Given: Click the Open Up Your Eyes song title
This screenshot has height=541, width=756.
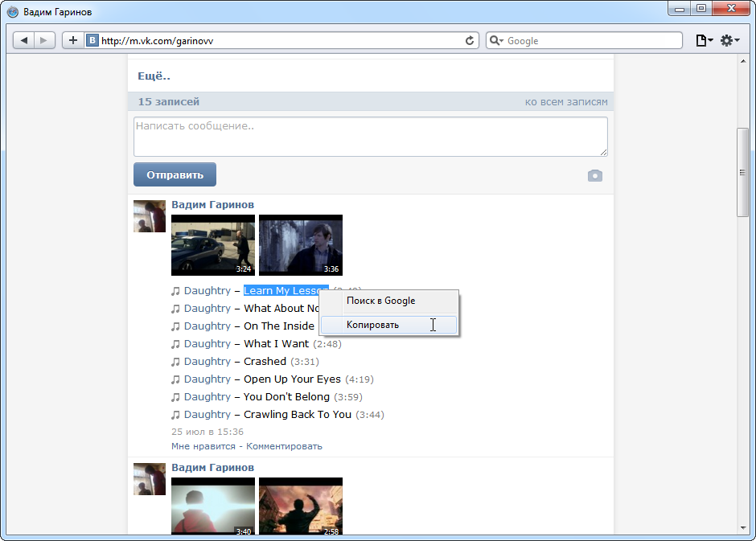Looking at the screenshot, I should (292, 379).
